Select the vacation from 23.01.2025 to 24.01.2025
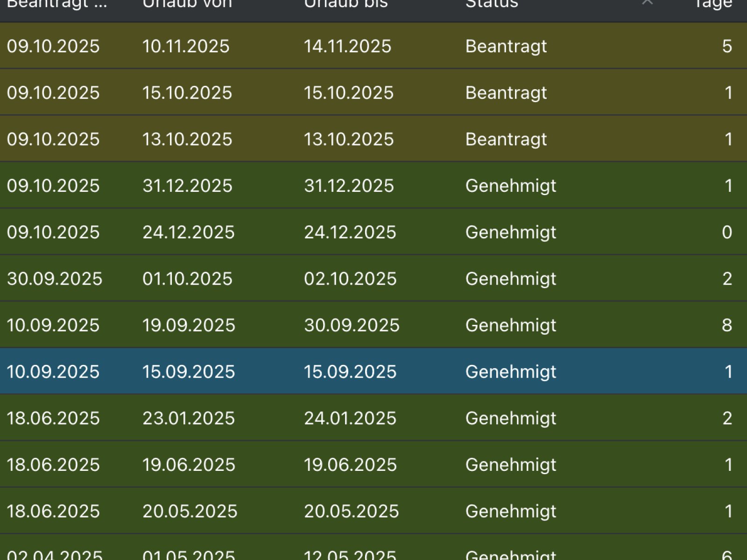The image size is (747, 560). click(x=373, y=418)
